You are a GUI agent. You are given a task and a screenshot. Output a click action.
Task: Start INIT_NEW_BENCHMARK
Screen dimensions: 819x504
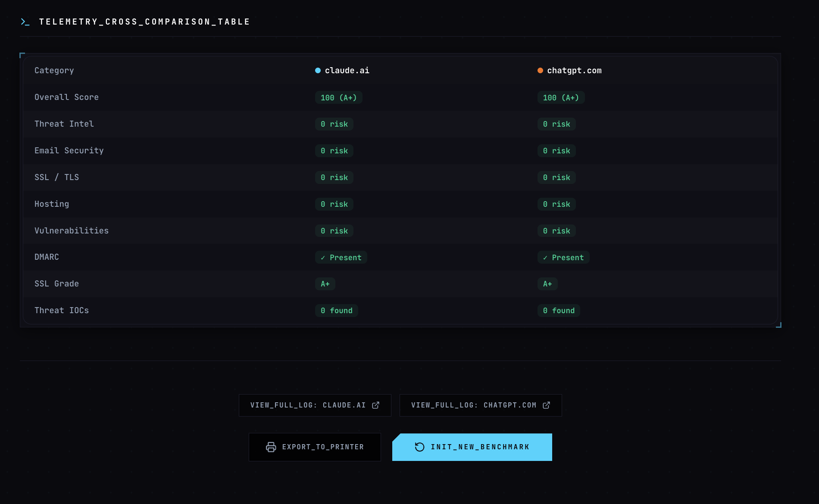(472, 447)
